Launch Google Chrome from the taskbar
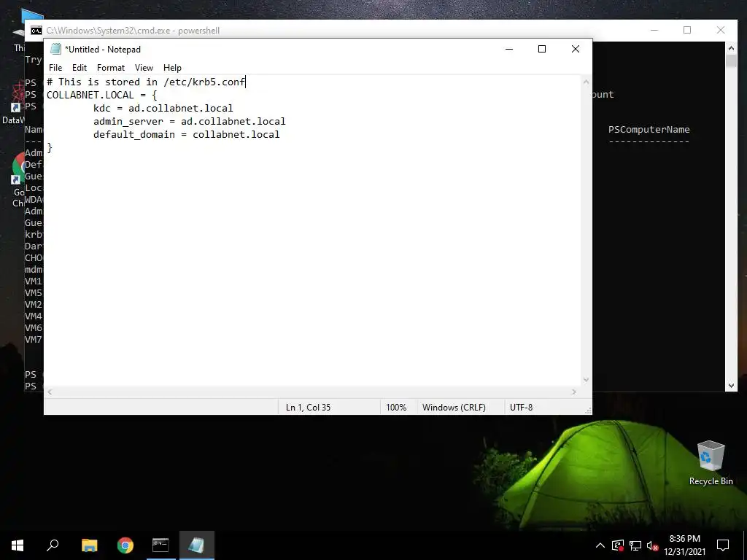 tap(125, 545)
